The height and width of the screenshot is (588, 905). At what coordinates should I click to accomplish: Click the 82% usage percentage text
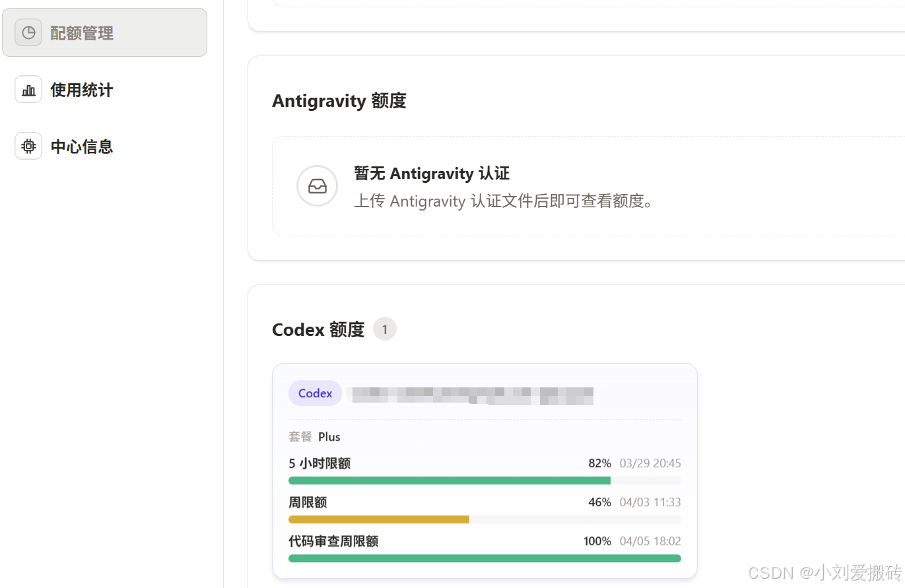(x=599, y=463)
